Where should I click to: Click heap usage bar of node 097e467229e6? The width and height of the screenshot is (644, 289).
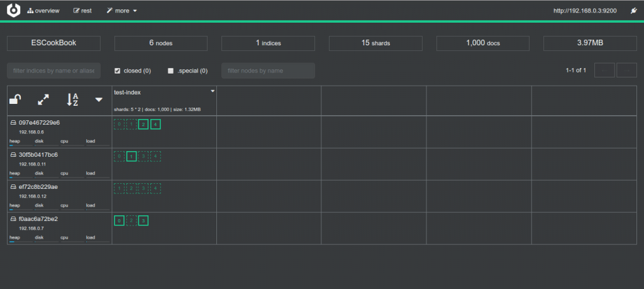click(x=21, y=145)
